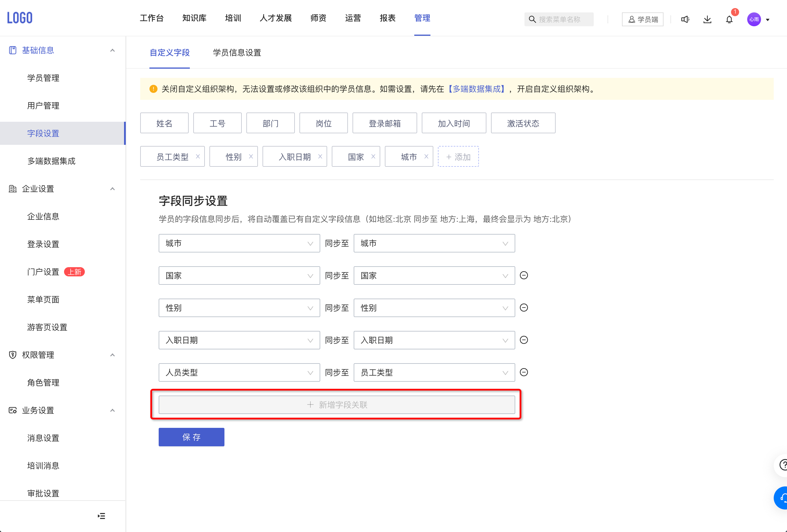The height and width of the screenshot is (532, 787).
Task: Collapse the 权限管理 sidebar section
Action: point(113,355)
